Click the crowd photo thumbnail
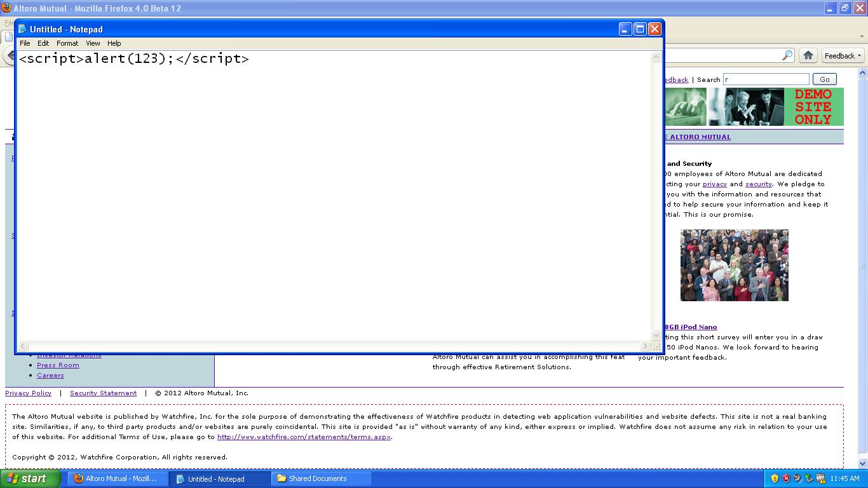The width and height of the screenshot is (868, 488). click(x=734, y=265)
